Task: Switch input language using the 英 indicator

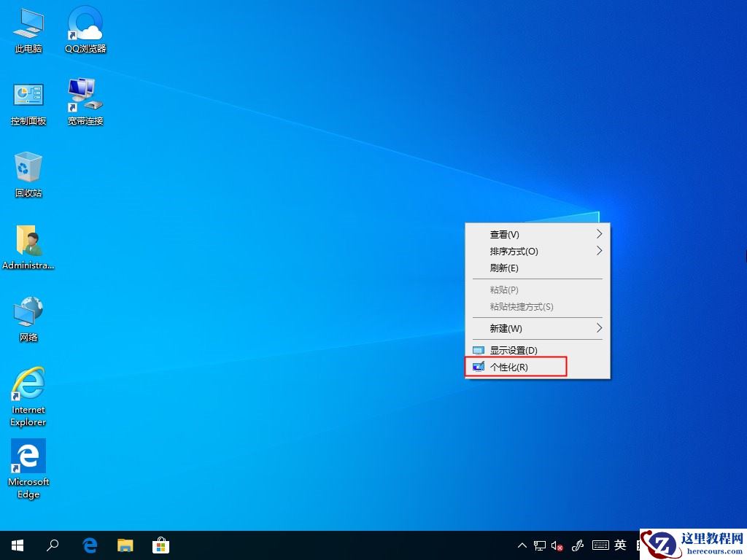Action: point(619,545)
